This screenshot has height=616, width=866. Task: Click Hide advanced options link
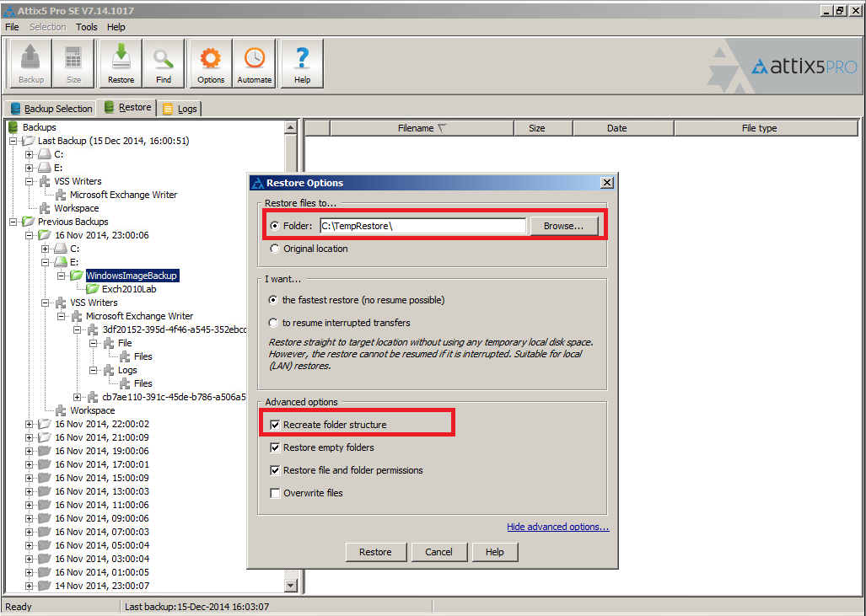click(558, 527)
